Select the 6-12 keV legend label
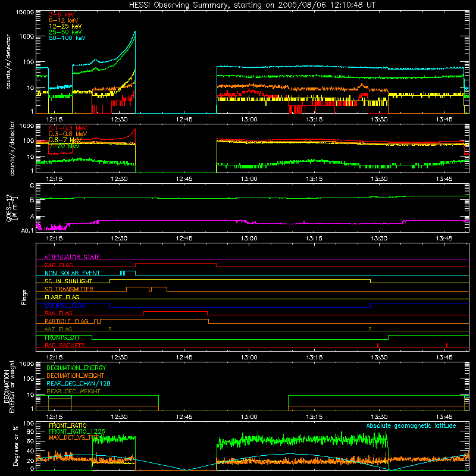The height and width of the screenshot is (476, 476). click(64, 20)
